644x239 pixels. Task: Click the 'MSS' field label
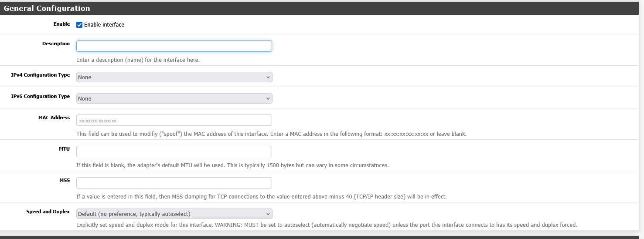pos(65,180)
